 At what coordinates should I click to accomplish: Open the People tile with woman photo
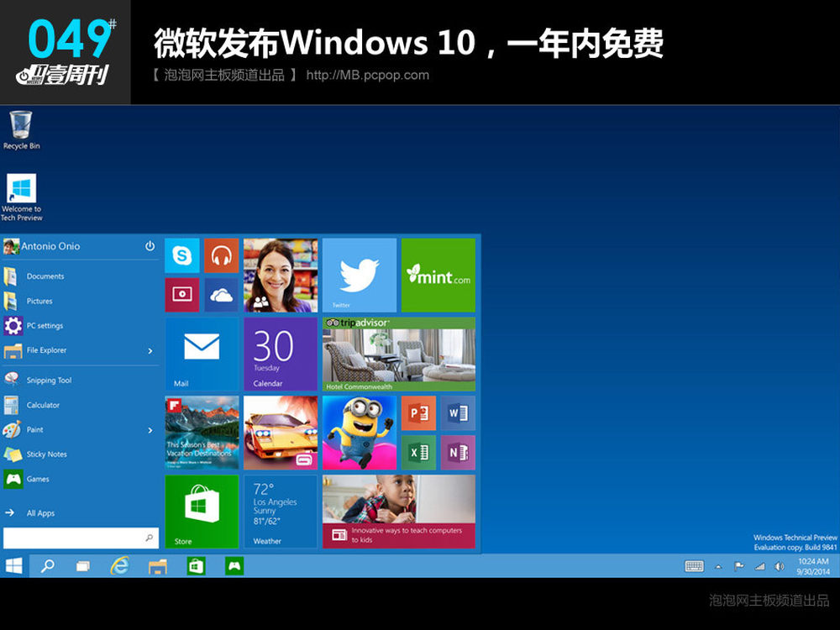point(281,276)
